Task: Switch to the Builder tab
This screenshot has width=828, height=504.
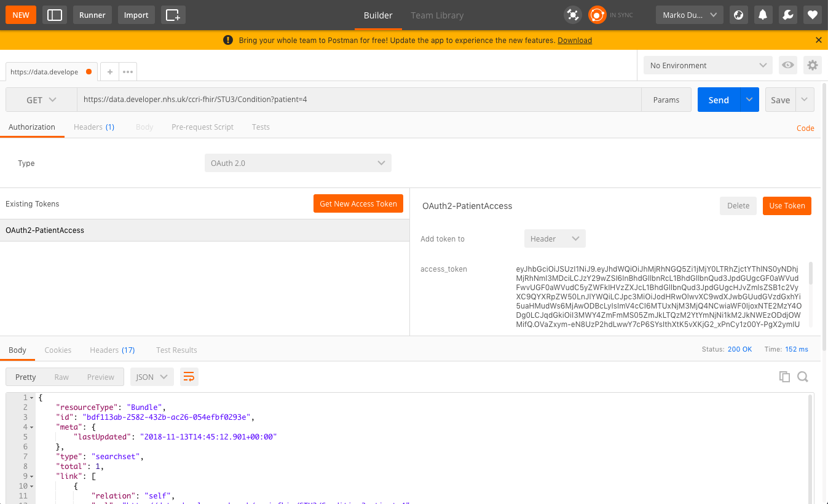Action: click(378, 15)
